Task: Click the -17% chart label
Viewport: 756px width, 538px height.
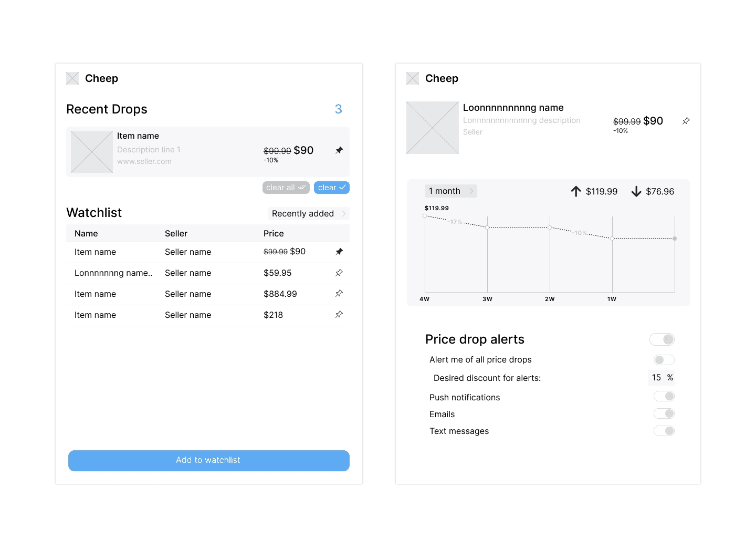Action: pos(455,222)
